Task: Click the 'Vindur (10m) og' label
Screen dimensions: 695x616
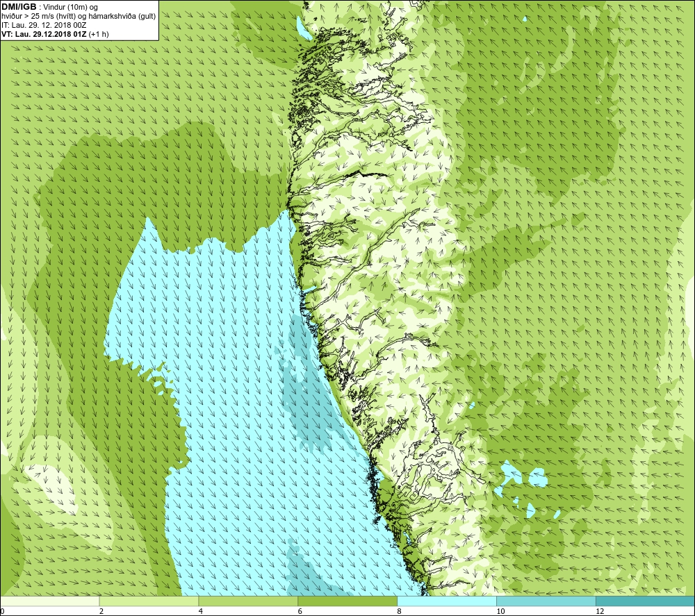Action: [x=72, y=7]
